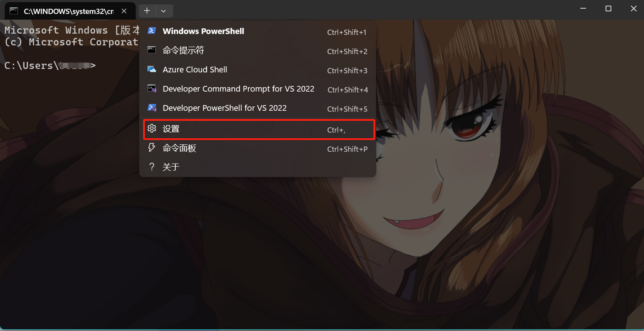Click the command palette lightning icon
The image size is (644, 331).
(x=152, y=147)
